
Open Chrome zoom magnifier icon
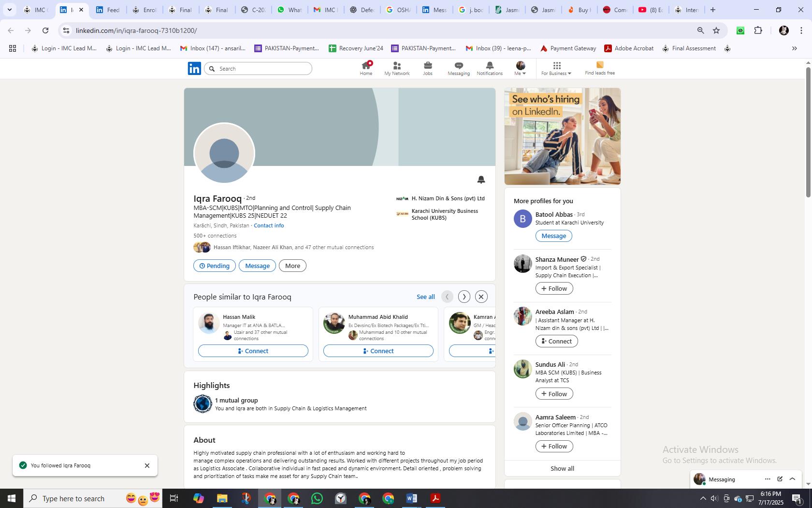pyautogui.click(x=700, y=30)
